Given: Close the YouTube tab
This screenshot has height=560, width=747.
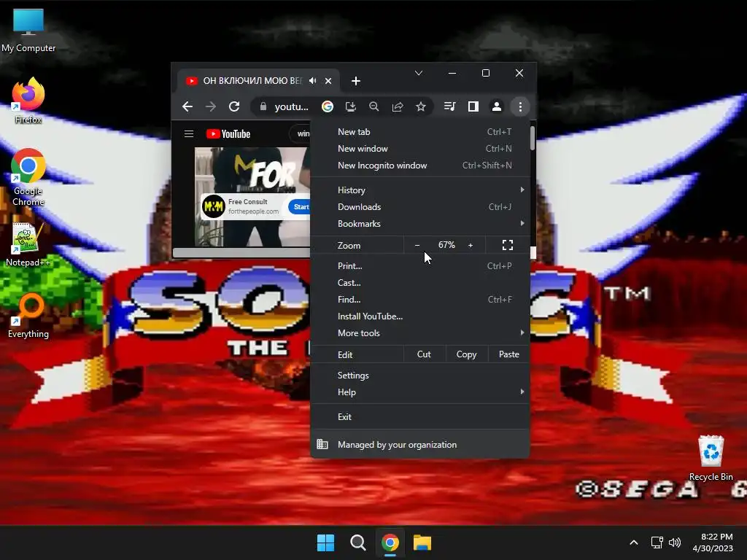Looking at the screenshot, I should [328, 81].
